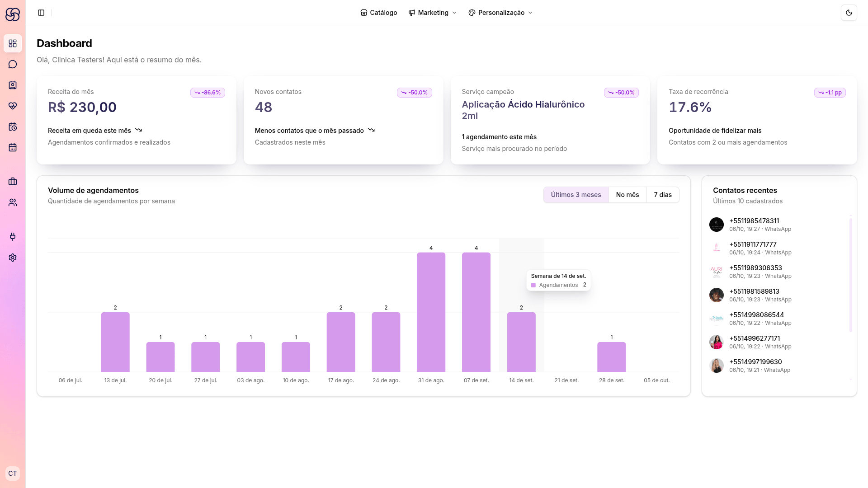The image size is (868, 488).
Task: Click the 20 de jul. chart bar
Action: click(160, 357)
